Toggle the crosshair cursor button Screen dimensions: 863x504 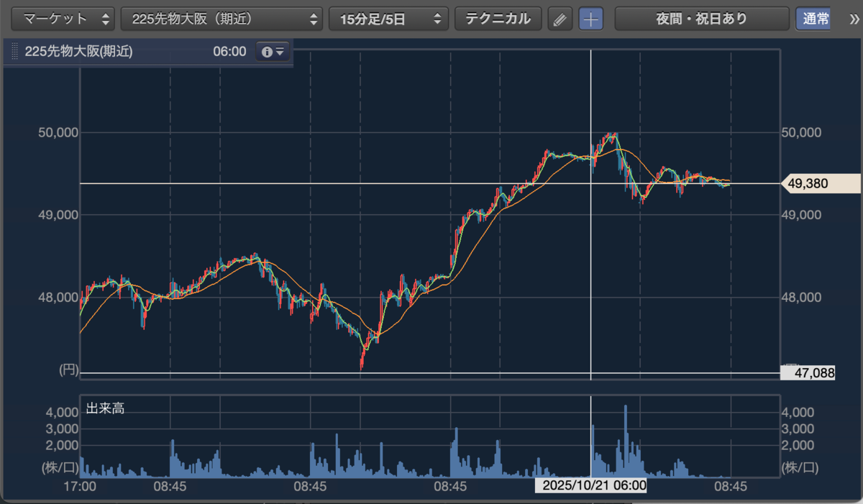(x=591, y=19)
